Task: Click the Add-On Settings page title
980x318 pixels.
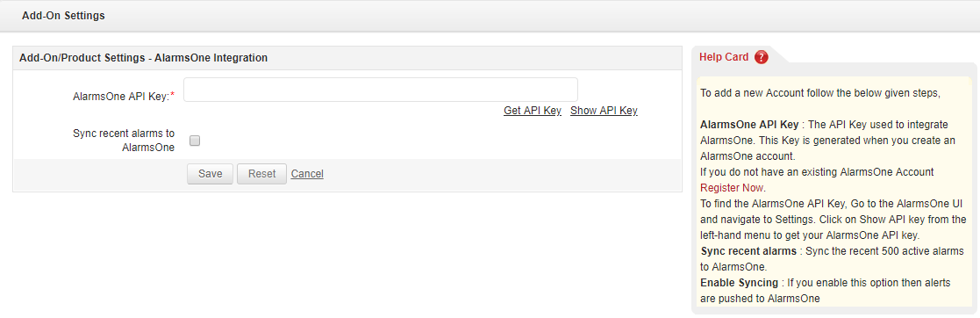Action: click(63, 16)
